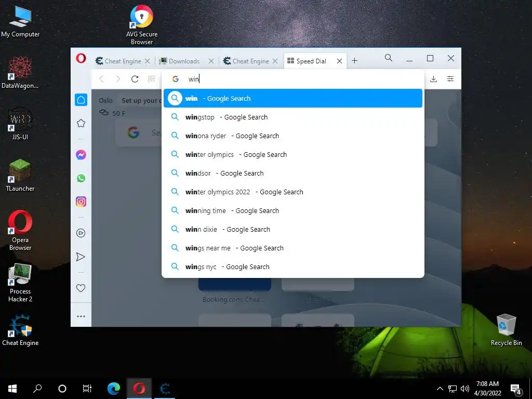Close the Speed Dial tab
The width and height of the screenshot is (532, 399).
pyautogui.click(x=339, y=61)
